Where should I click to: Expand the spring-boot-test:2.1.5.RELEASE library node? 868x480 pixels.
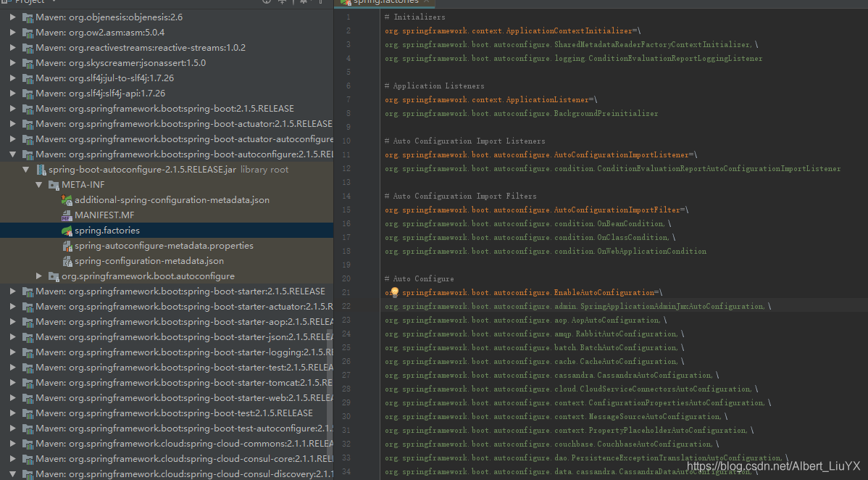coord(13,413)
